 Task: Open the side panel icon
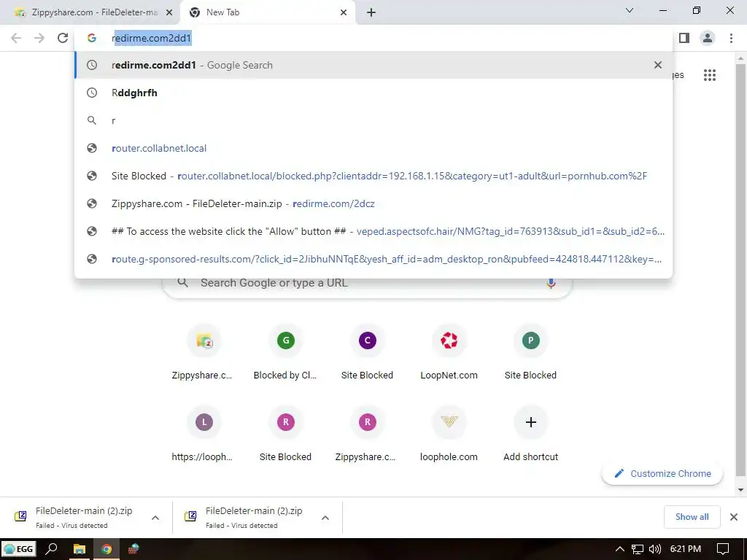tap(684, 38)
